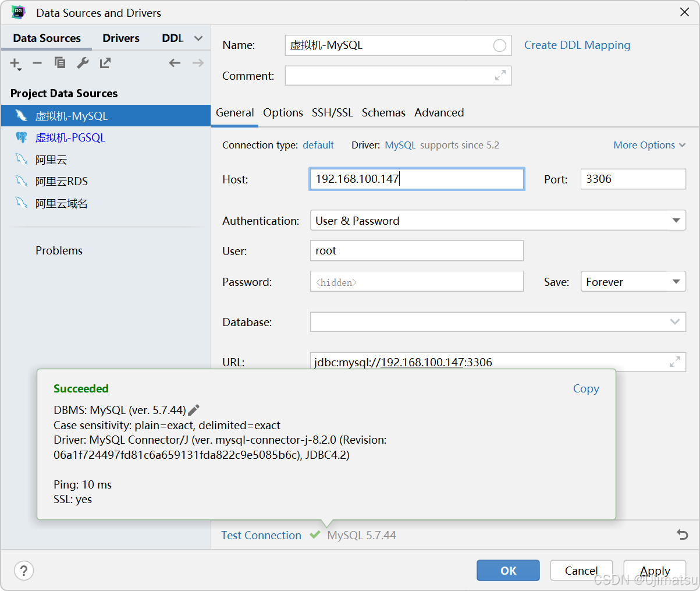Image resolution: width=700 pixels, height=591 pixels.
Task: Click the PostgreSQL elephant icon for 虚拟机-PGSQL
Action: tap(22, 137)
